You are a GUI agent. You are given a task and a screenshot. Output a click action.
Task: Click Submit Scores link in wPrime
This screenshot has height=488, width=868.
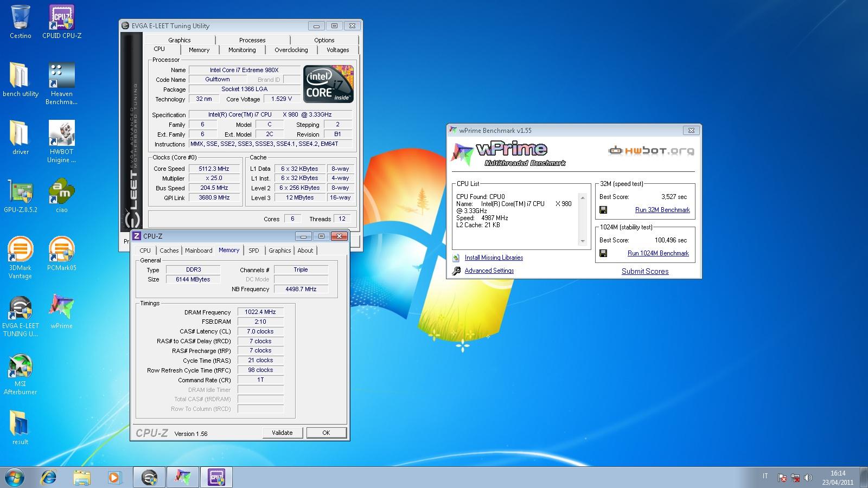[645, 271]
